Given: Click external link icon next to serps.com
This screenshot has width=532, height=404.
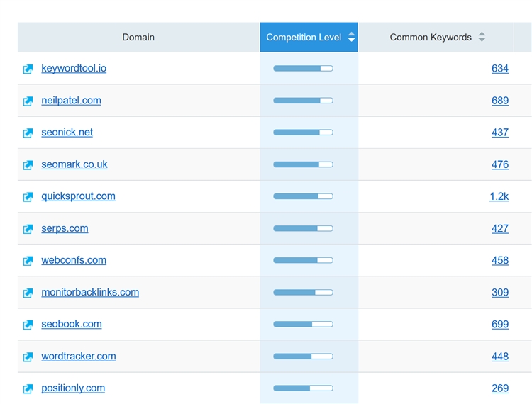Looking at the screenshot, I should [28, 229].
